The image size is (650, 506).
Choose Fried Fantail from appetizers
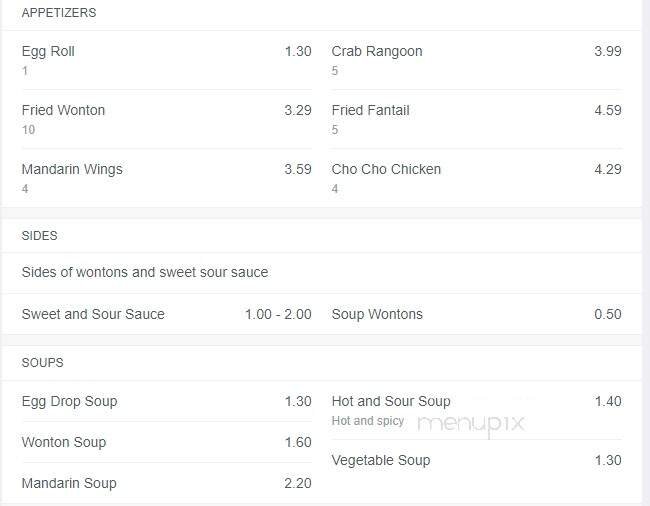370,111
